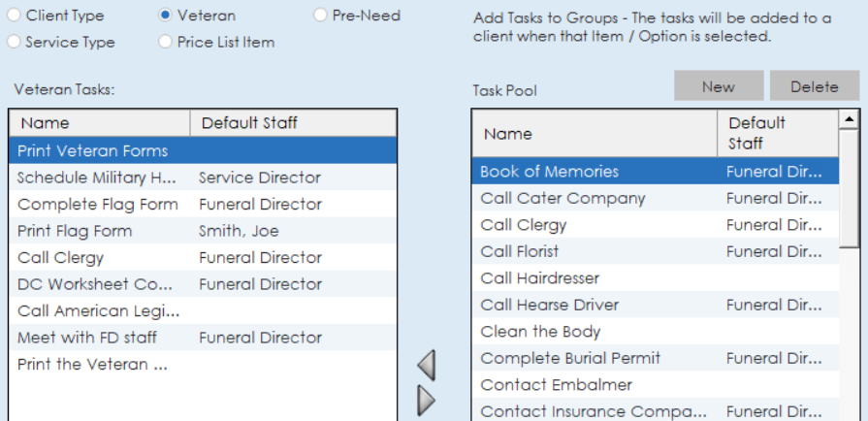Click the Task Pool scroll up arrow

pos(849,119)
